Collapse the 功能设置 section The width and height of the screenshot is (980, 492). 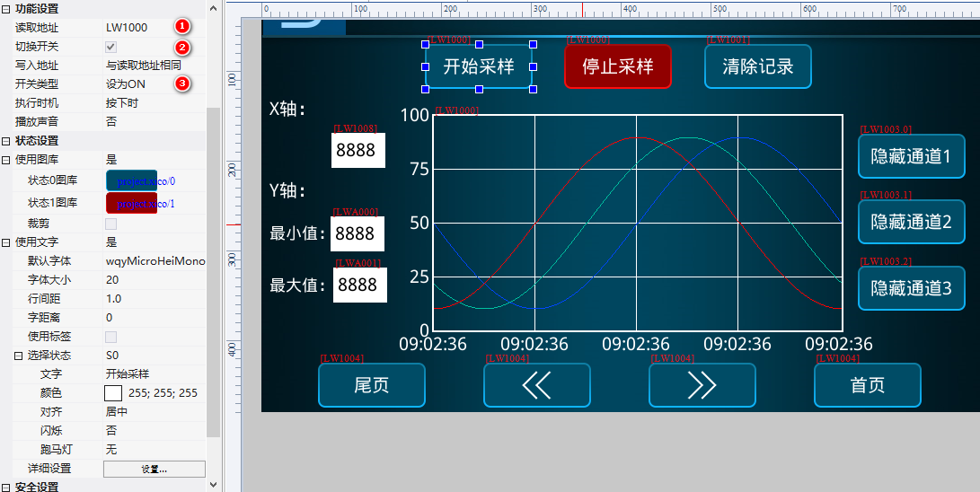pos(6,9)
